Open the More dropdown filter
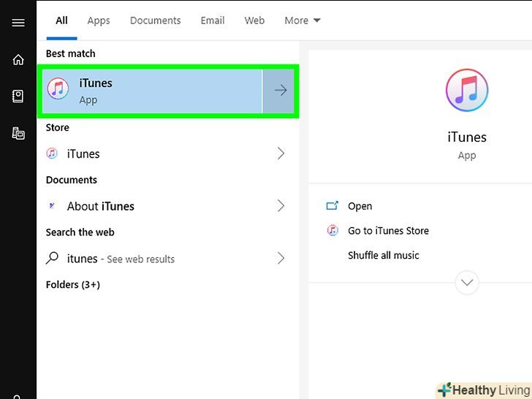The image size is (532, 399). point(302,20)
